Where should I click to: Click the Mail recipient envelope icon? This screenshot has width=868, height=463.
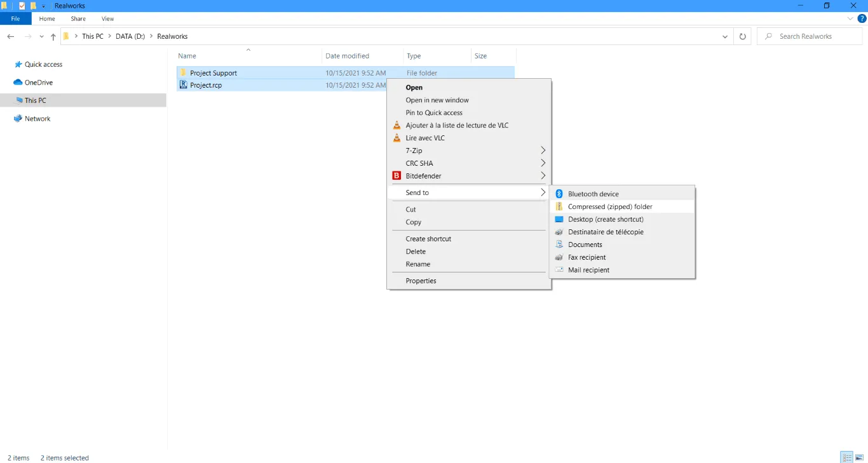click(x=559, y=270)
